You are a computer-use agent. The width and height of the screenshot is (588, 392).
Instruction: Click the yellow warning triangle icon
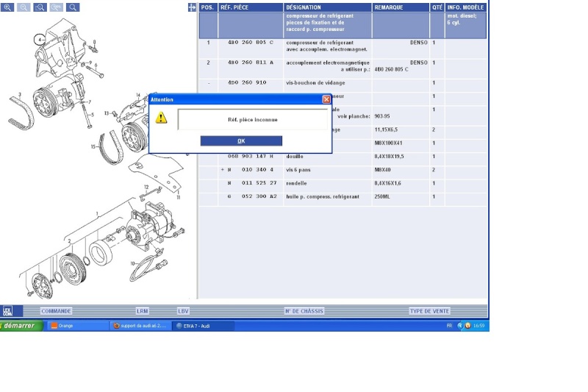pyautogui.click(x=162, y=118)
